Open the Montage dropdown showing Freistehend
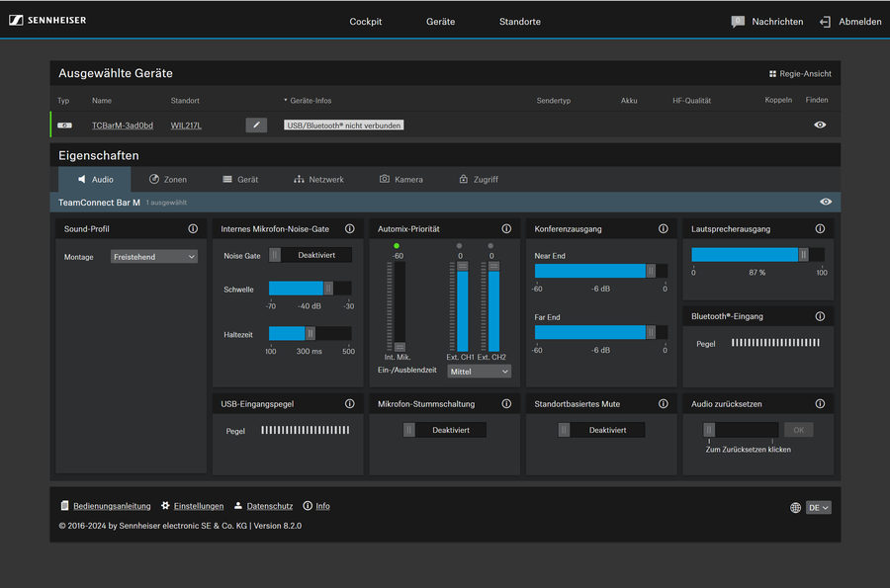This screenshot has width=890, height=588. (x=154, y=257)
